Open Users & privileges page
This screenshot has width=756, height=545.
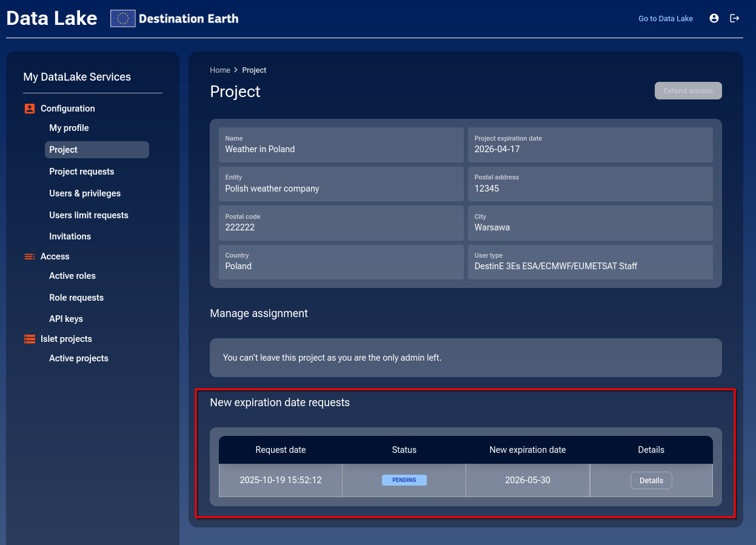coord(85,193)
